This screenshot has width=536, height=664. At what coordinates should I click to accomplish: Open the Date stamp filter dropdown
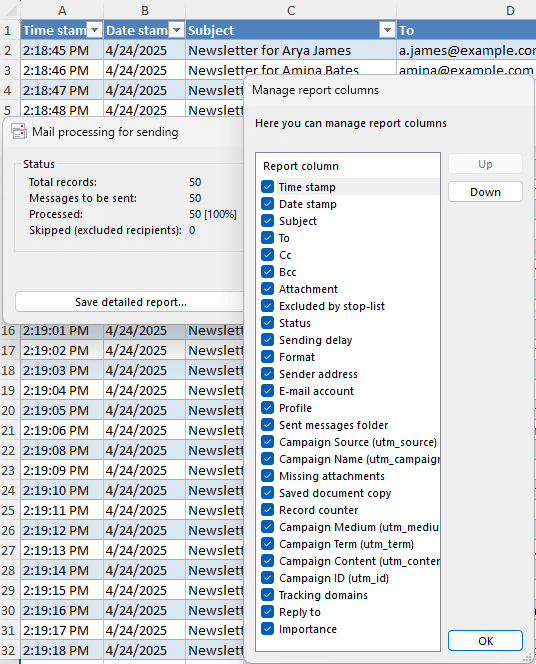click(x=177, y=30)
